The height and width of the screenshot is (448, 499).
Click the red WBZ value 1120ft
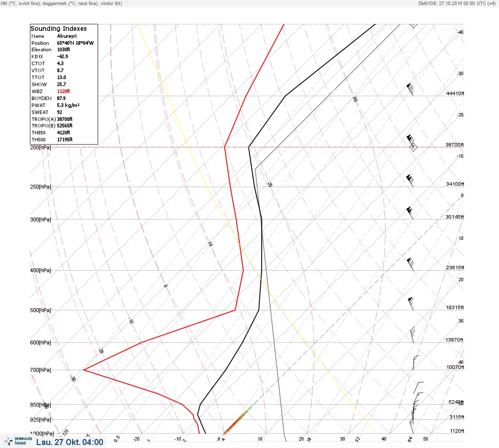coord(64,91)
